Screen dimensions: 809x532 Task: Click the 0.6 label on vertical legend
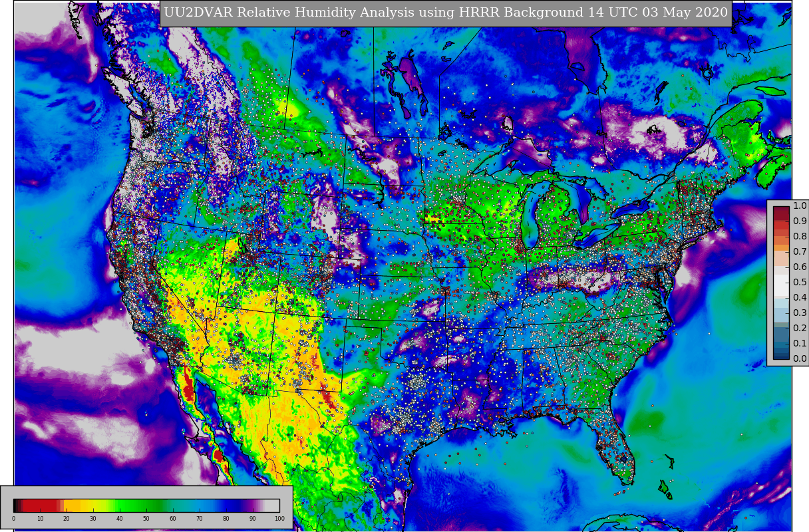pyautogui.click(x=800, y=267)
